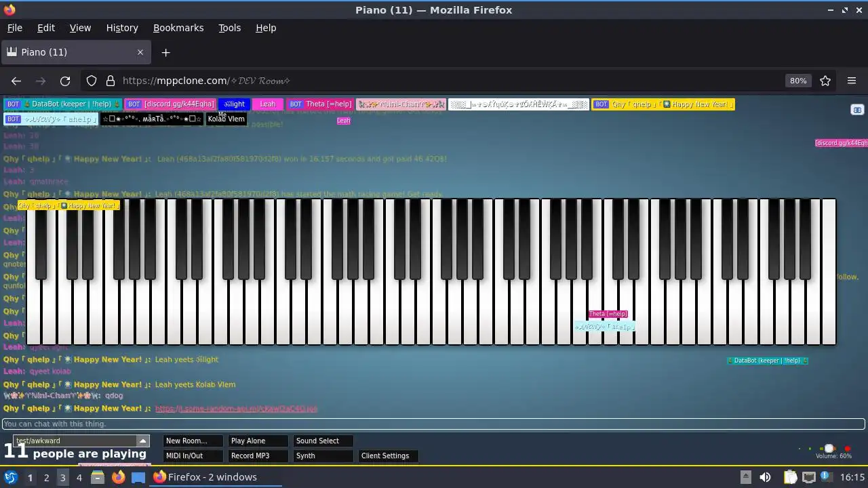The height and width of the screenshot is (488, 868).
Task: Switch to workspace 4
Action: [79, 477]
